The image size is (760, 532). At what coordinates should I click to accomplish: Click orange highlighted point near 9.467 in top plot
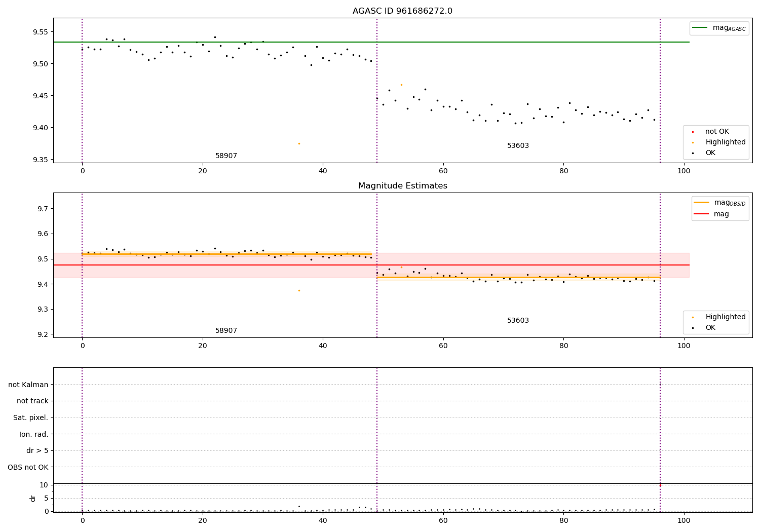[x=401, y=85]
